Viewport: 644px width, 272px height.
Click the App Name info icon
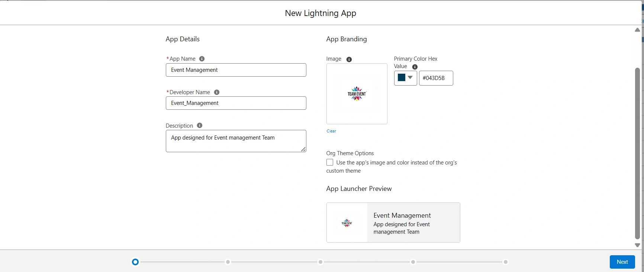202,59
